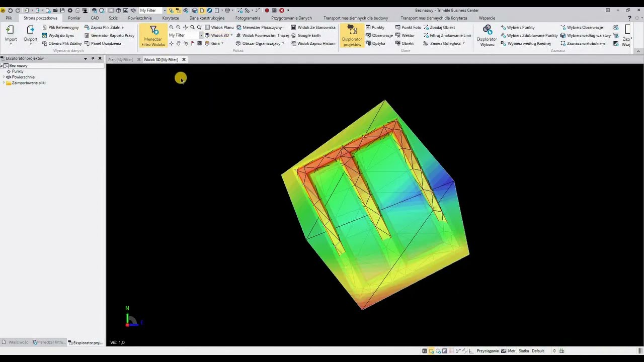Click Wyślij do Sync
The image size is (644, 362).
tap(58, 36)
